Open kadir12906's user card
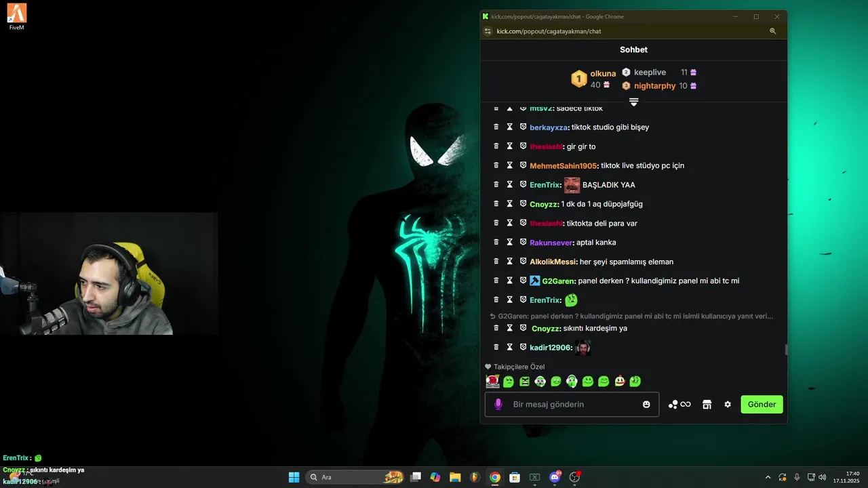 551,348
